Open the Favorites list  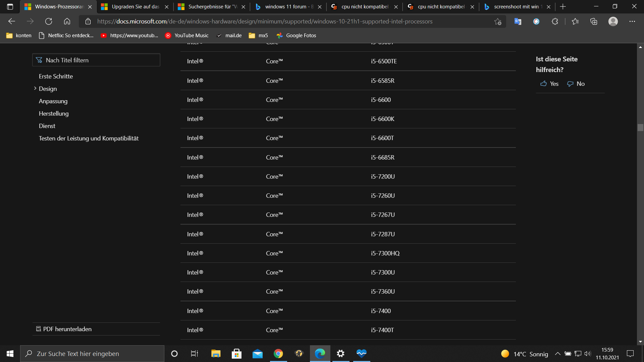point(575,21)
